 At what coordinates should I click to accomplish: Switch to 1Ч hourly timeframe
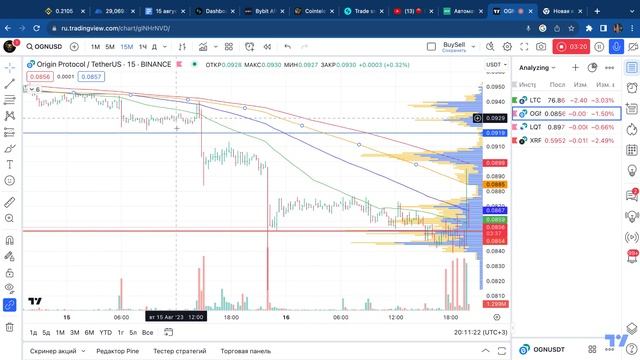click(x=142, y=47)
